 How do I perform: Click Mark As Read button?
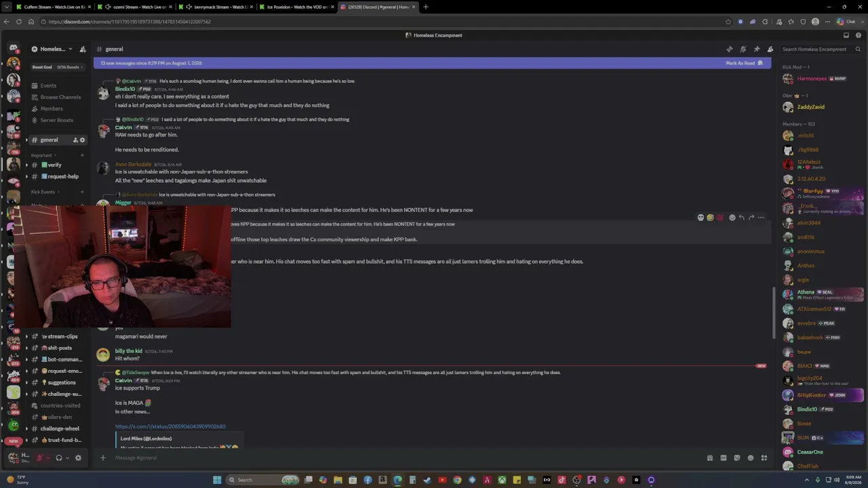click(x=744, y=63)
